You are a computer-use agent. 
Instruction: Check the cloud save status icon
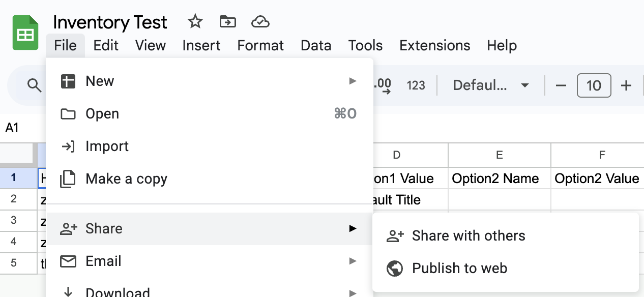point(260,22)
